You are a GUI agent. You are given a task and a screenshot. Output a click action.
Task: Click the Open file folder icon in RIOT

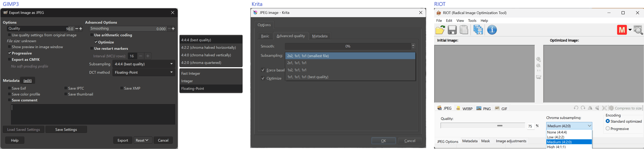point(440,30)
